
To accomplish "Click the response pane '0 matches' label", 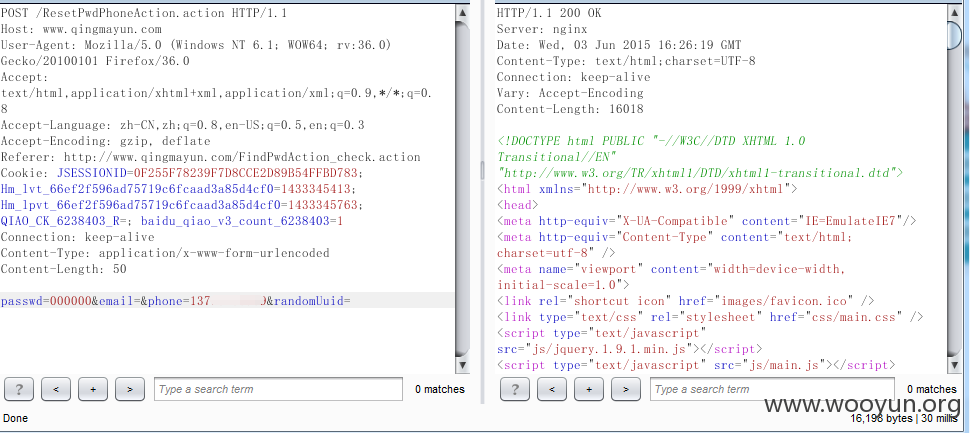I will click(932, 390).
